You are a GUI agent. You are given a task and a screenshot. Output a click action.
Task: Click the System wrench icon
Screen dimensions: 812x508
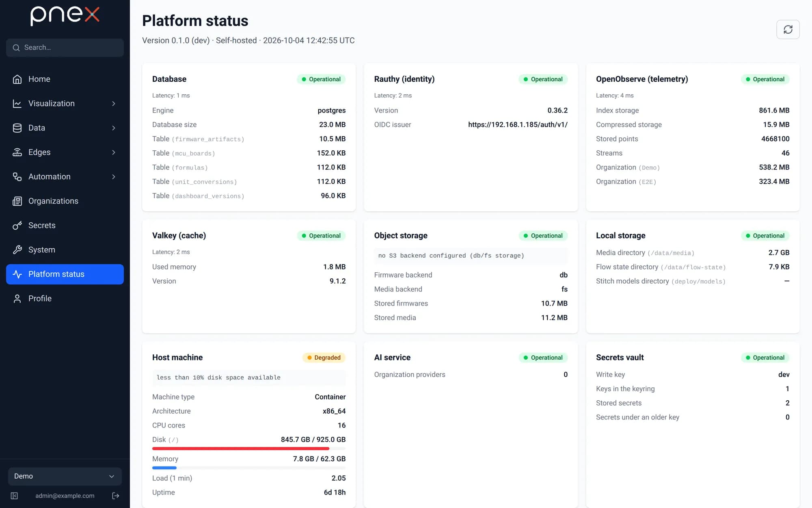pos(17,250)
